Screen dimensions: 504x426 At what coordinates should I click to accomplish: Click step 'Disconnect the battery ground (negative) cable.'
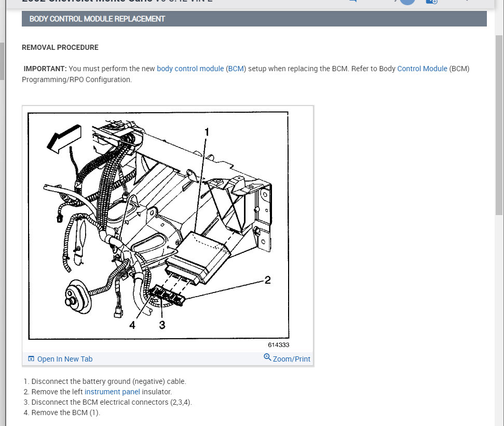coord(108,381)
